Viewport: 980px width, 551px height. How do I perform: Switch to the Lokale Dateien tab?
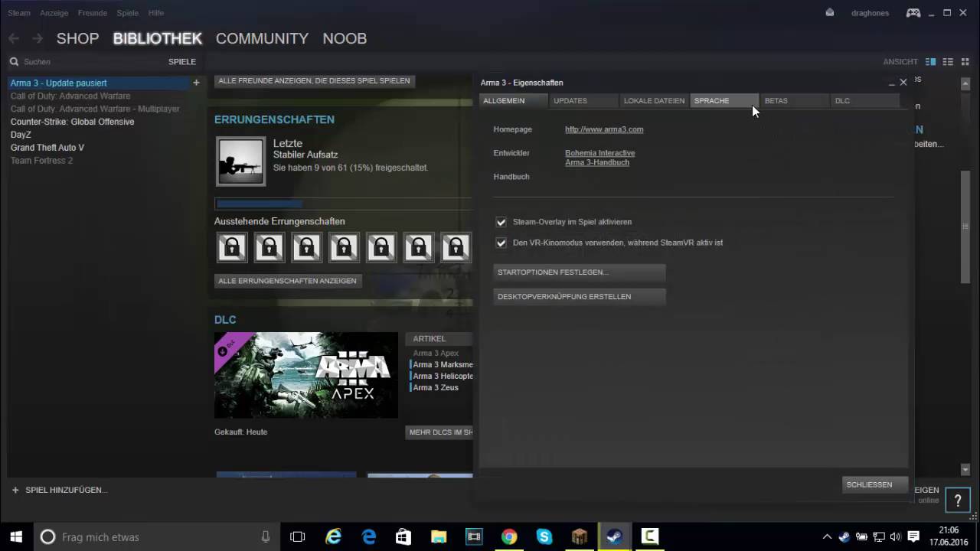pyautogui.click(x=654, y=101)
